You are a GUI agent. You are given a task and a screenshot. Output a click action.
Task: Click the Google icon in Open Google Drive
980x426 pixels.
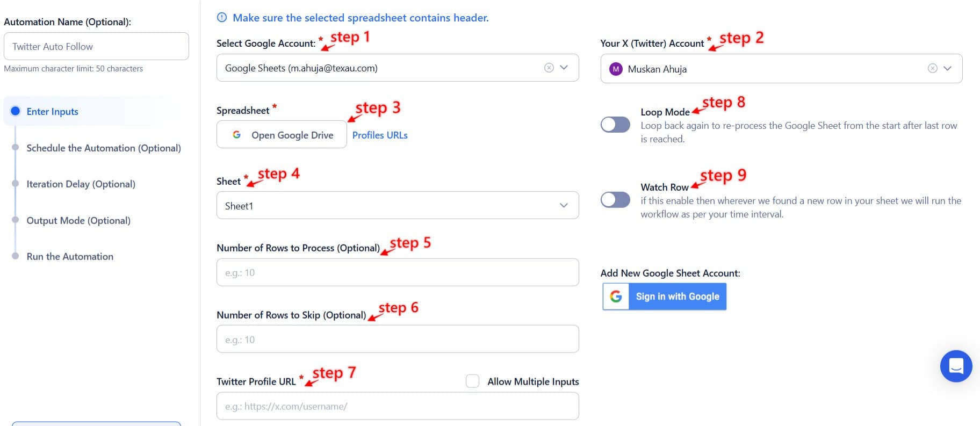pyautogui.click(x=236, y=135)
